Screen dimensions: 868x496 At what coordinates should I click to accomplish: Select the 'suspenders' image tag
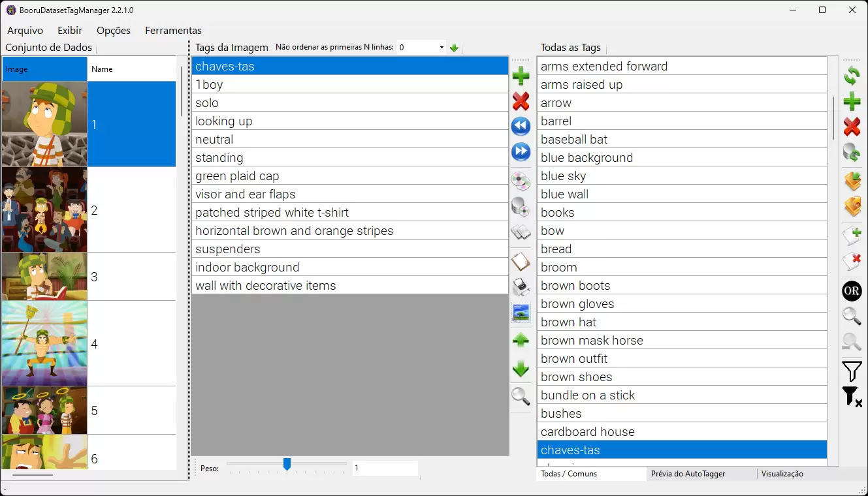350,249
